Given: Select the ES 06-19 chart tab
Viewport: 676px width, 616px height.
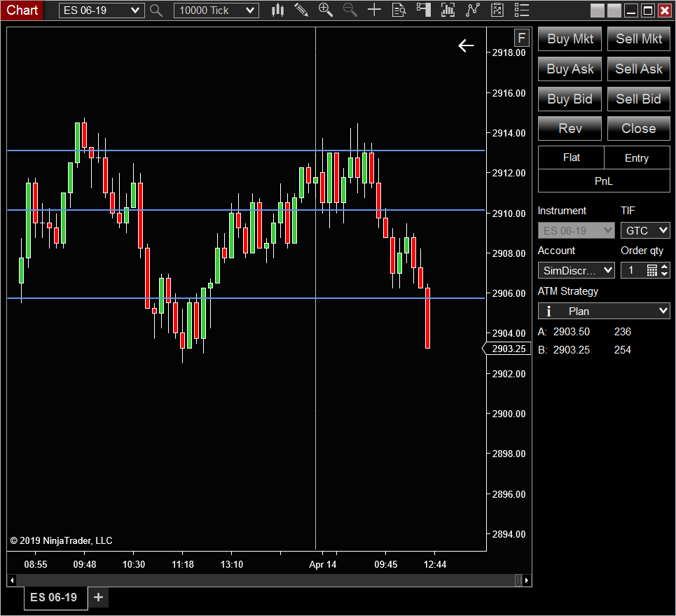Looking at the screenshot, I should [55, 598].
